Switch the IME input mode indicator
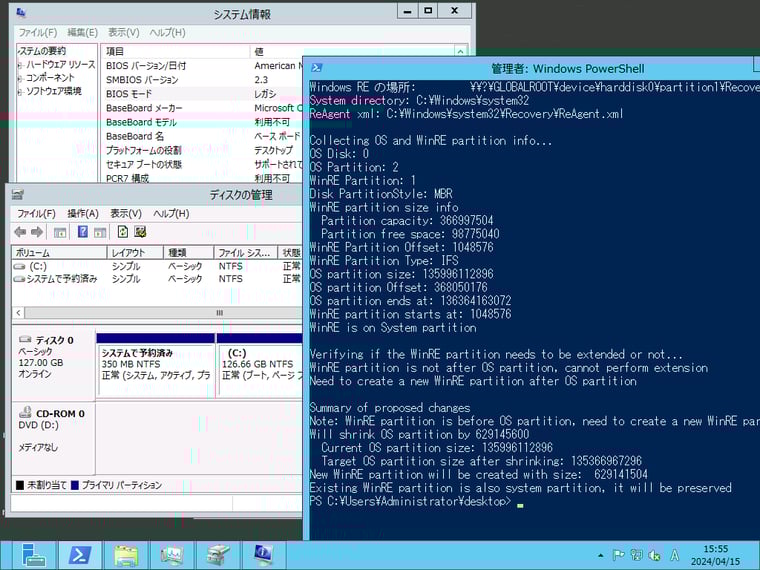 (x=674, y=555)
